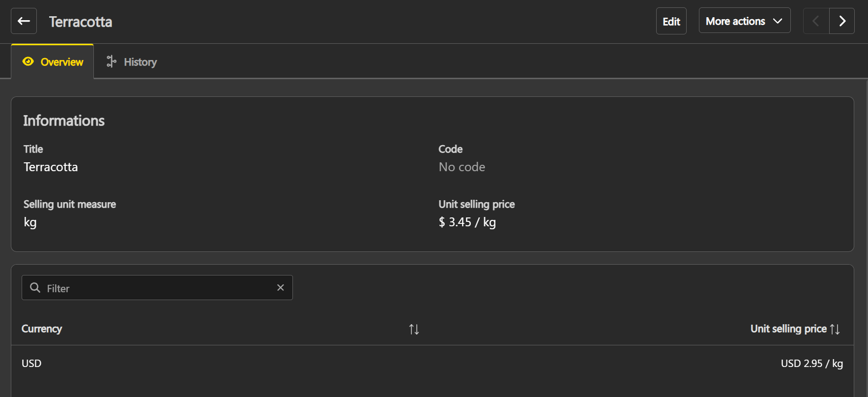Click the previous record arrow

pos(816,21)
